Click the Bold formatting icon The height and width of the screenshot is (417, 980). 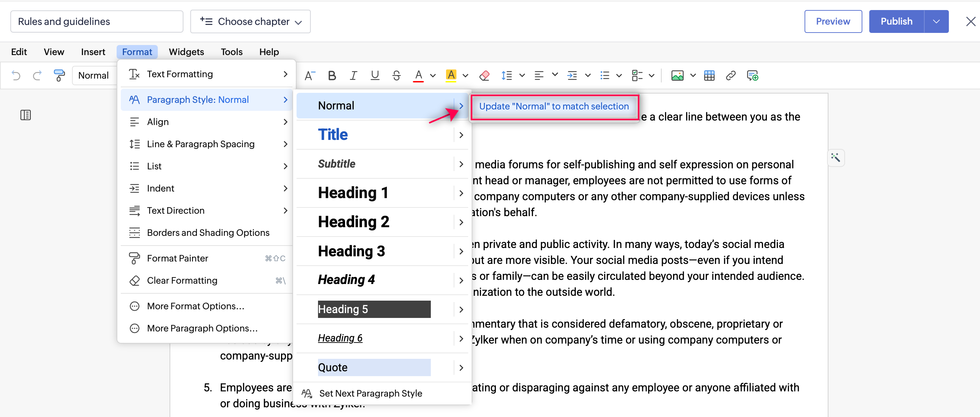[332, 76]
